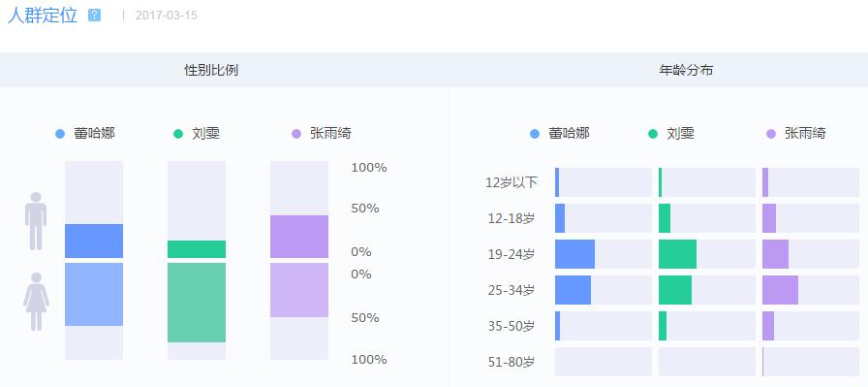Toggle 蕾哈娜 legend dot in age distribution chart

[x=535, y=134]
